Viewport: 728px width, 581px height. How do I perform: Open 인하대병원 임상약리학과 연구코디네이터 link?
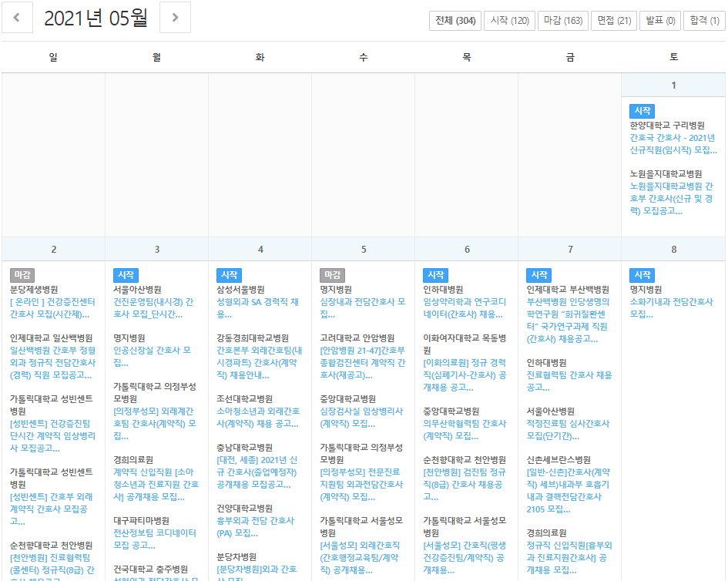click(x=465, y=308)
